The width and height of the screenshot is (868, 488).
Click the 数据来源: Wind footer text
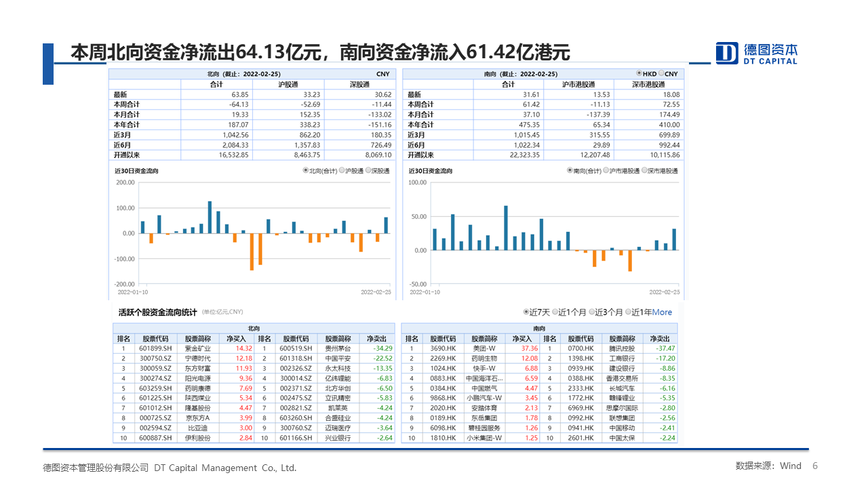tap(768, 466)
